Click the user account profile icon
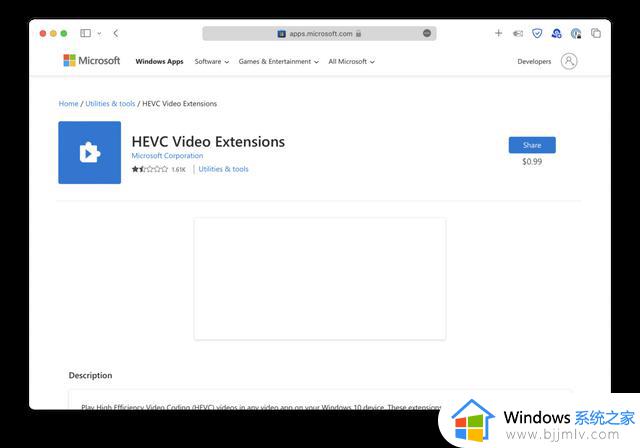Viewport: 640px width, 448px height. coord(569,61)
